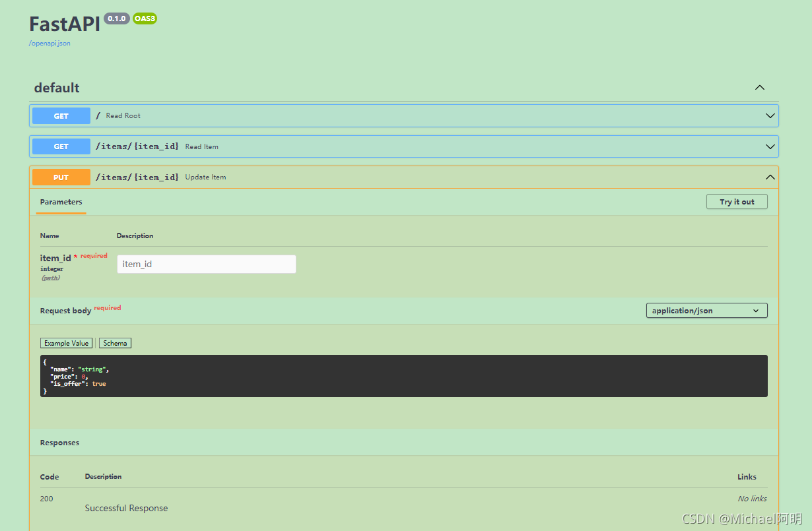Image resolution: width=812 pixels, height=531 pixels.
Task: Click the item_id parameter name label
Action: click(55, 258)
